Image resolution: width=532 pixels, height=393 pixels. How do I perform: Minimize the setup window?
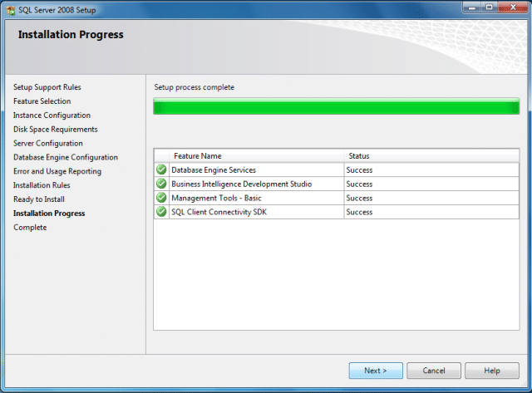pos(472,7)
